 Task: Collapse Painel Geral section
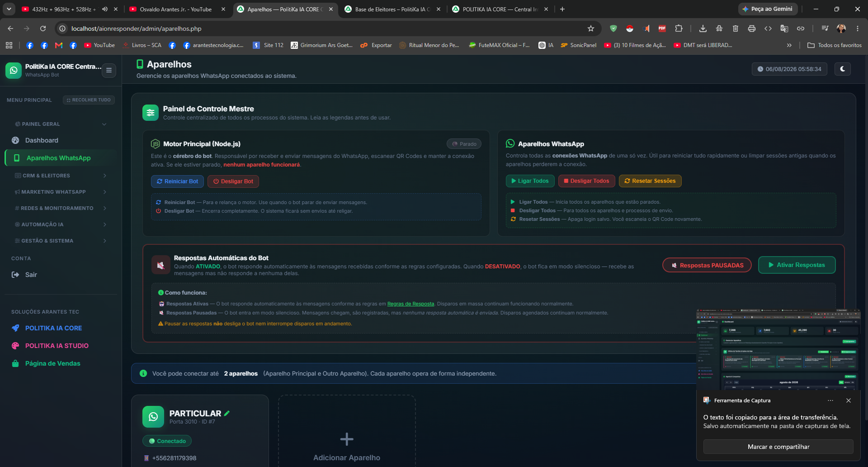pos(61,124)
